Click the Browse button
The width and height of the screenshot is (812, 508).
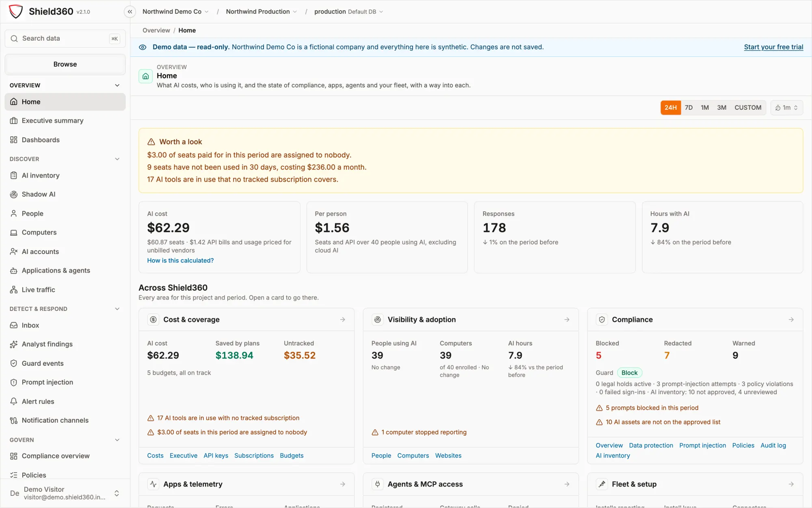coord(65,64)
